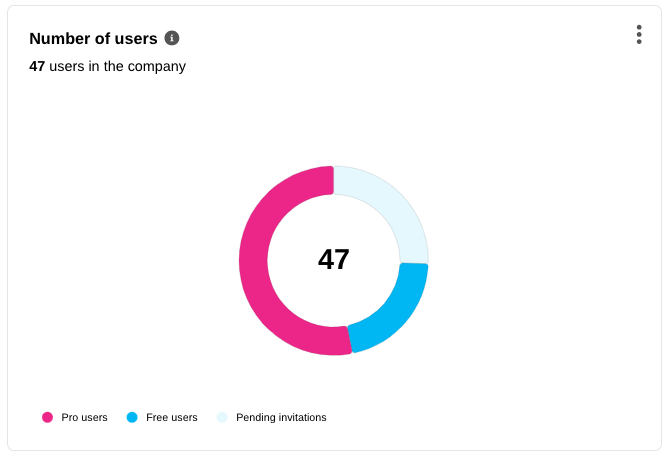Open the three-dot options menu
This screenshot has height=458, width=667.
(x=639, y=35)
